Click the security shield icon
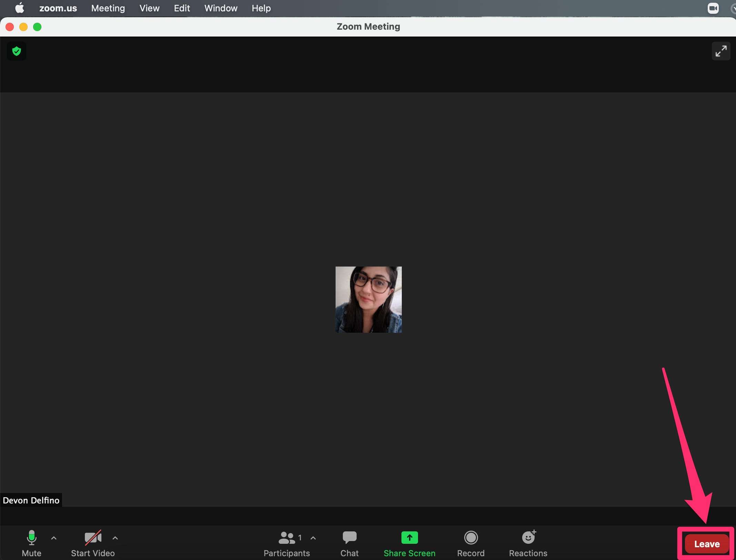This screenshot has height=560, width=736. pyautogui.click(x=17, y=51)
